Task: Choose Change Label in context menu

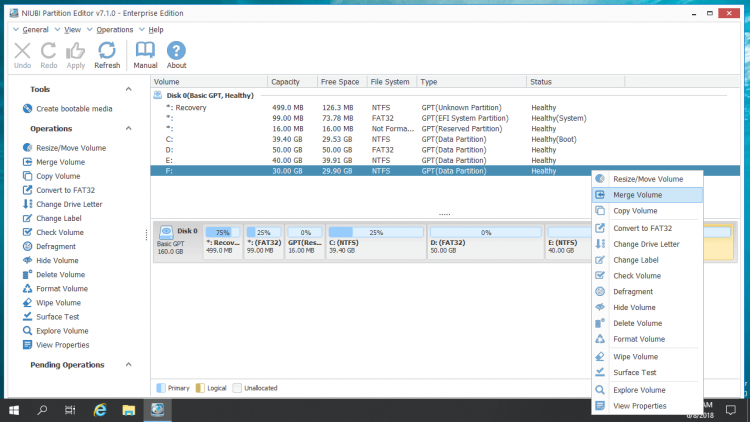Action: 647,260
